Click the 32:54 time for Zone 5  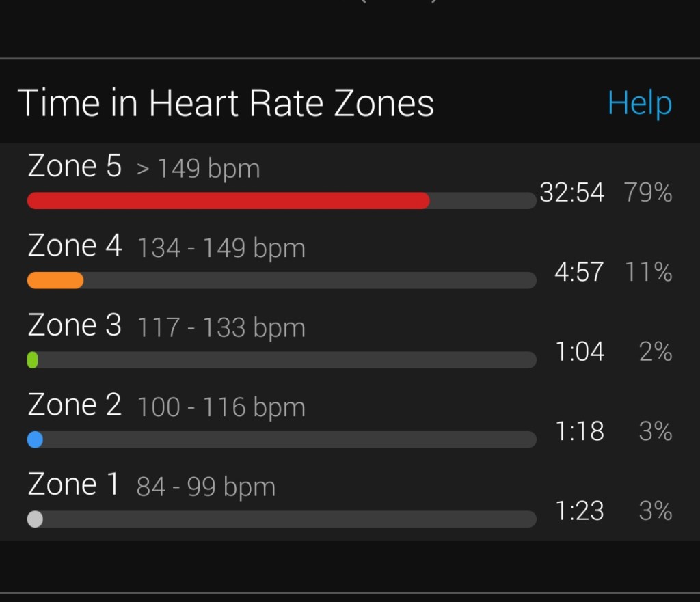[571, 193]
